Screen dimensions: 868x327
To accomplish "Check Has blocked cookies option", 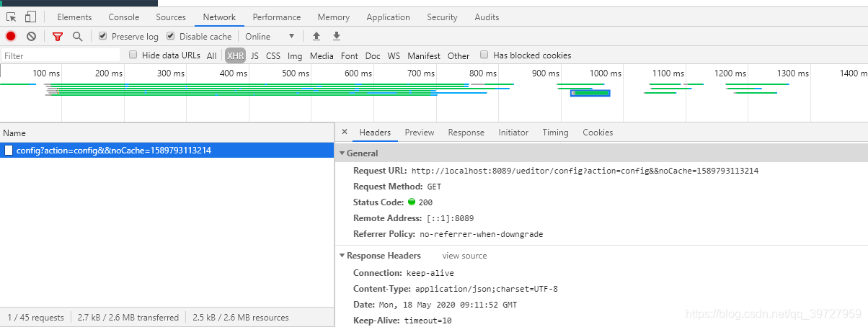I will (x=484, y=55).
